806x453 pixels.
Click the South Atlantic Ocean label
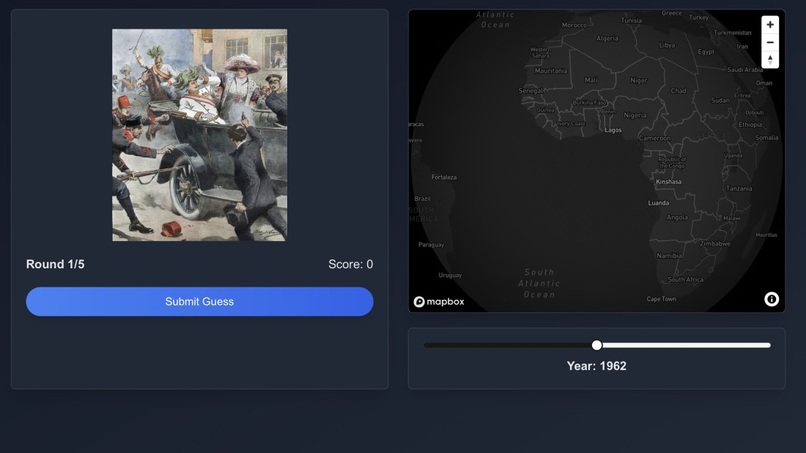pos(539,283)
